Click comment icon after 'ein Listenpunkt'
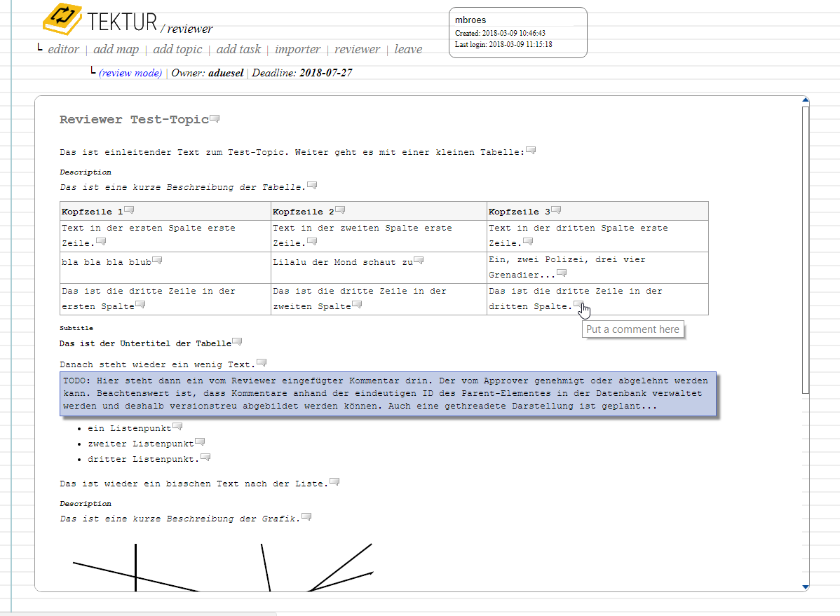840x616 pixels. coord(177,427)
